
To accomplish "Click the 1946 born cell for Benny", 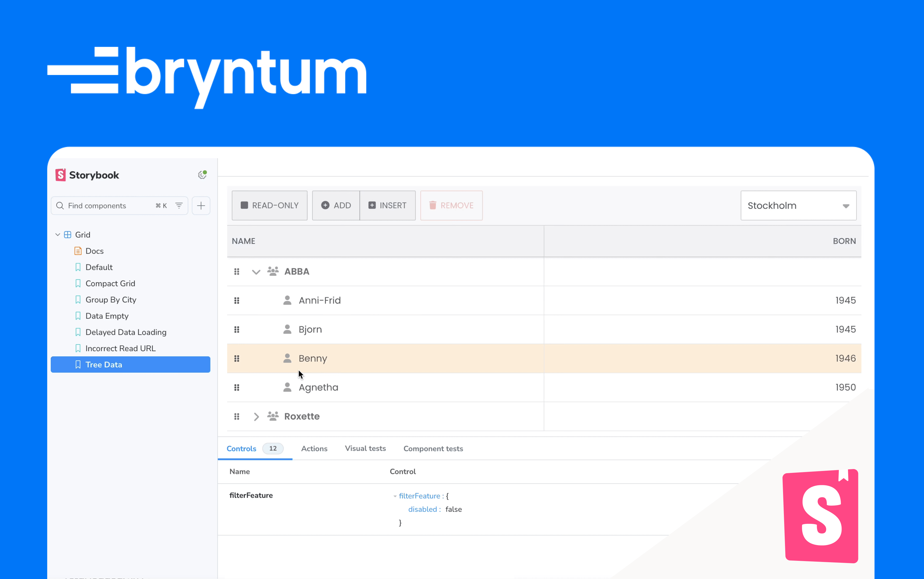I will [x=703, y=359].
